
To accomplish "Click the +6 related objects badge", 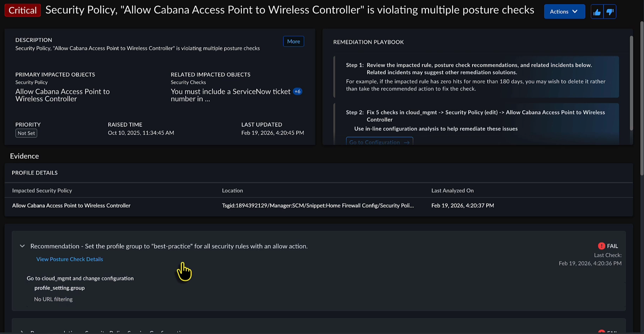I will click(297, 92).
